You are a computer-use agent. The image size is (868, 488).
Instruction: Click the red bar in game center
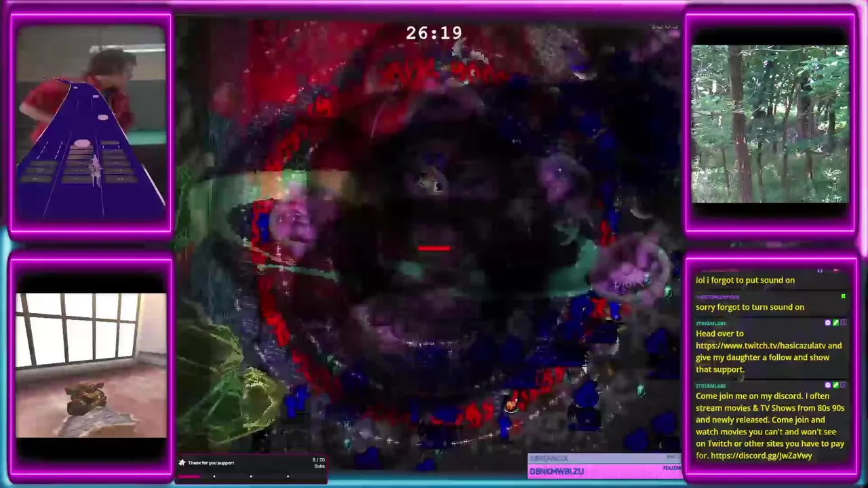point(435,249)
